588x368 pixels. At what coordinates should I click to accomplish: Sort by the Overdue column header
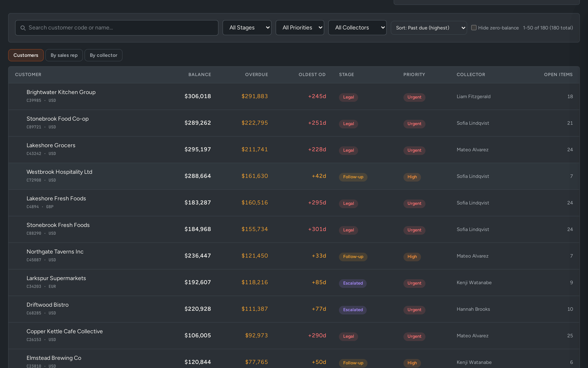click(257, 74)
